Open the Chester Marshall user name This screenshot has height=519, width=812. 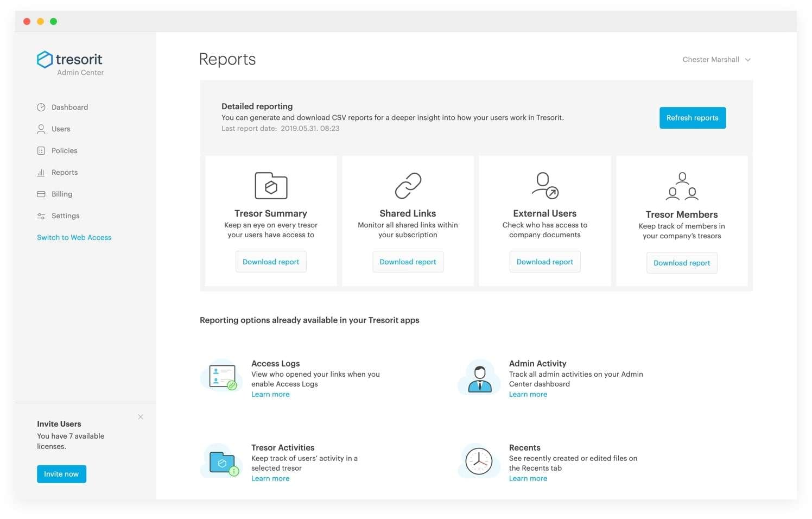(710, 60)
